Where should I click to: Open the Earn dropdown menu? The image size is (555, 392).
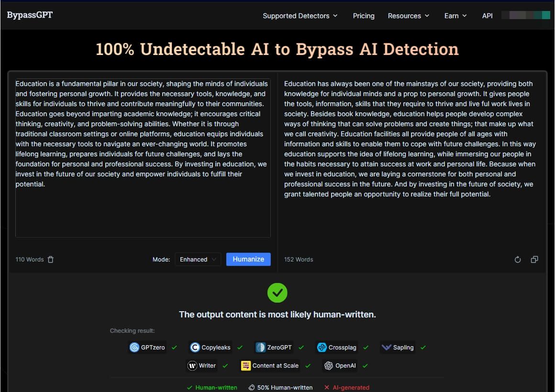455,16
